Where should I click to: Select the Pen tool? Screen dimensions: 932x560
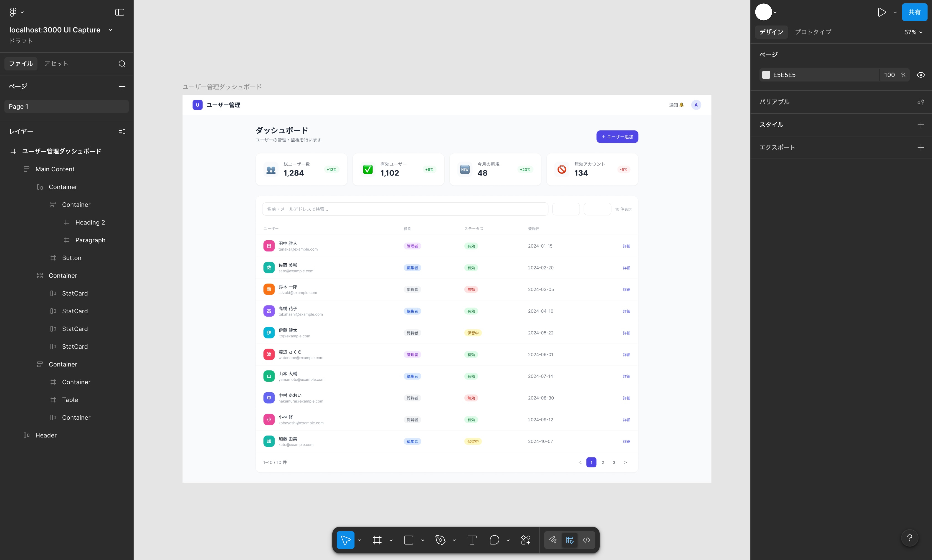pyautogui.click(x=440, y=540)
